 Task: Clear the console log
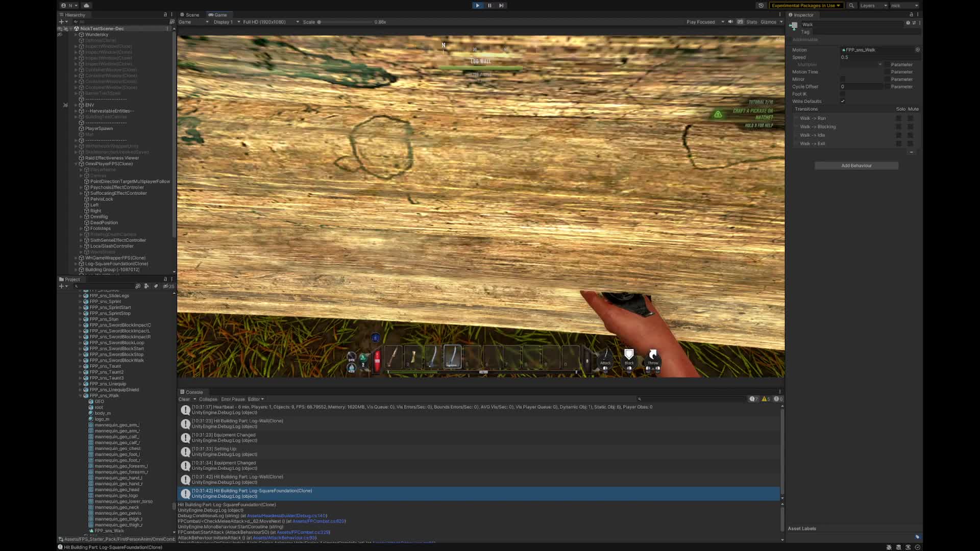(x=184, y=399)
